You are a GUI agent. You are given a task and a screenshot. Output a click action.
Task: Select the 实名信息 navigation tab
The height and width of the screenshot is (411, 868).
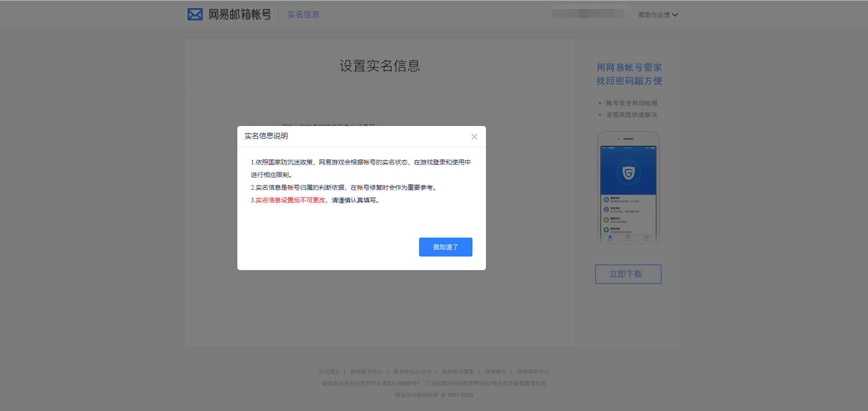pos(303,14)
